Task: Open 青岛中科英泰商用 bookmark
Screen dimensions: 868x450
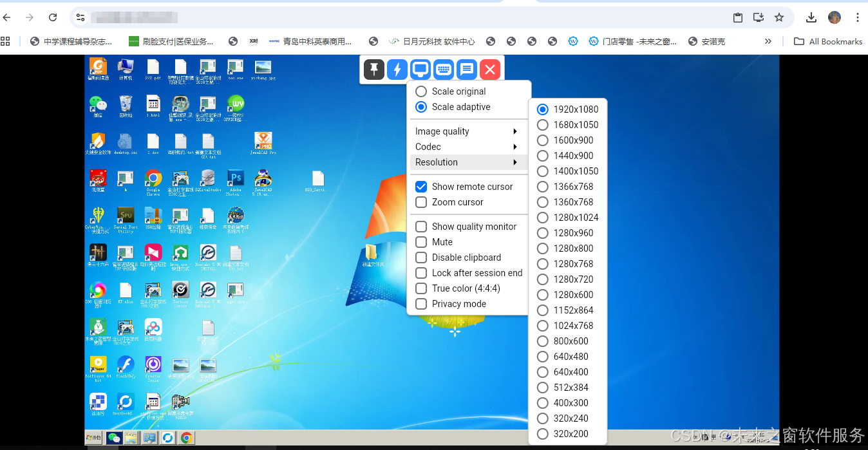Action: point(310,41)
